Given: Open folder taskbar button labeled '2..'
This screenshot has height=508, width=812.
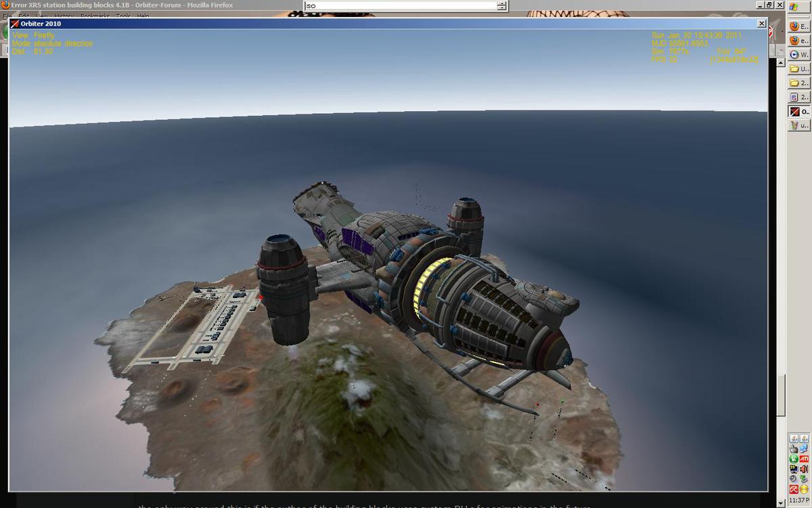Looking at the screenshot, I should [799, 83].
